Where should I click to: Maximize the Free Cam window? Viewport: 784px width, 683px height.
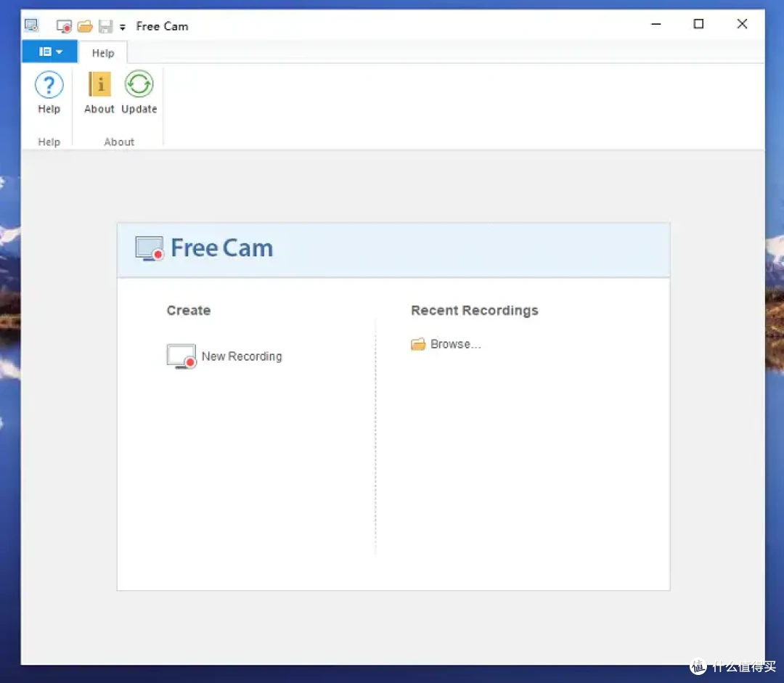[x=698, y=24]
